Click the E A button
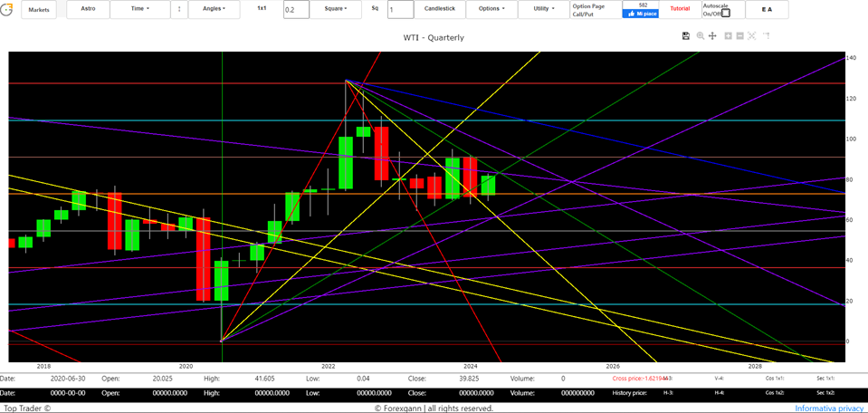This screenshot has width=868, height=413. (x=767, y=9)
